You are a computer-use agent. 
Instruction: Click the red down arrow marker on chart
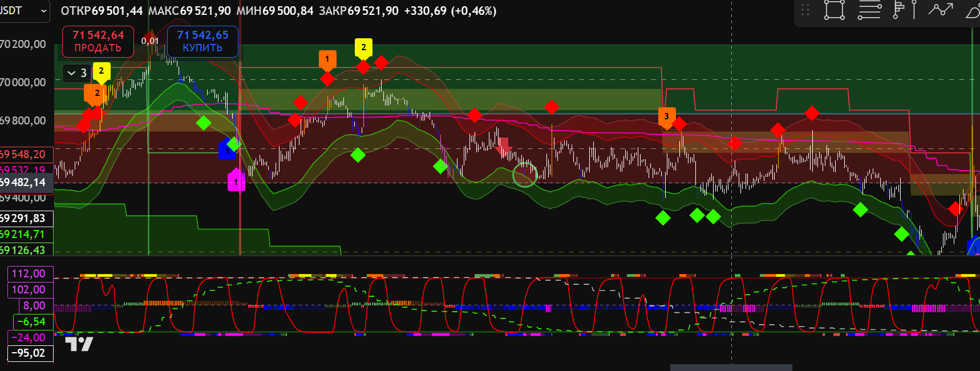[504, 147]
